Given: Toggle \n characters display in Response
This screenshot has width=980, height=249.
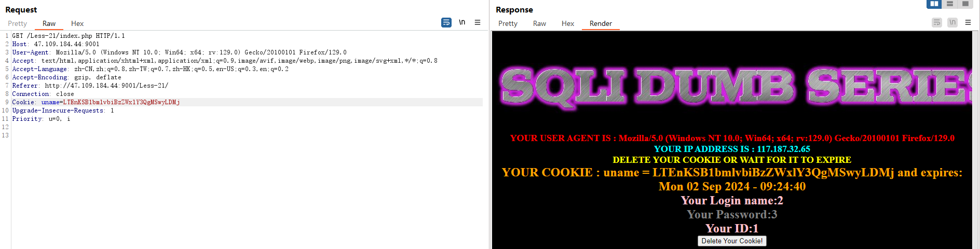Looking at the screenshot, I should tap(952, 22).
